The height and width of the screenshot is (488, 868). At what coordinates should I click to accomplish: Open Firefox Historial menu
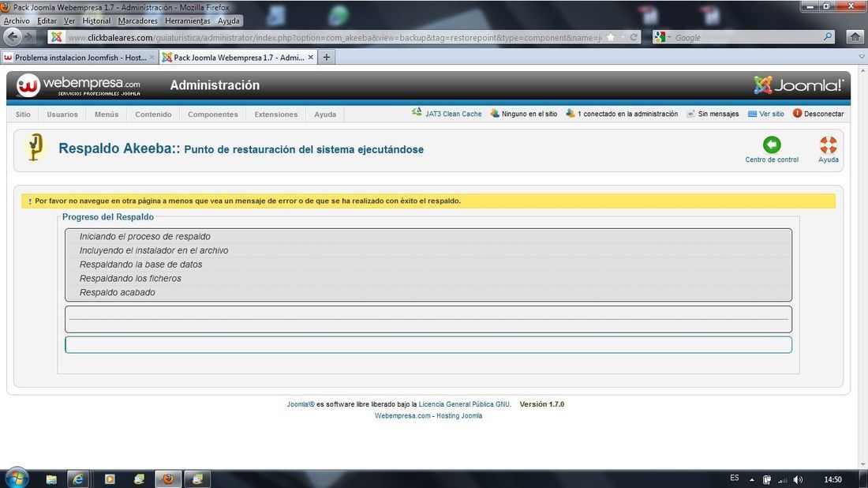tap(96, 21)
